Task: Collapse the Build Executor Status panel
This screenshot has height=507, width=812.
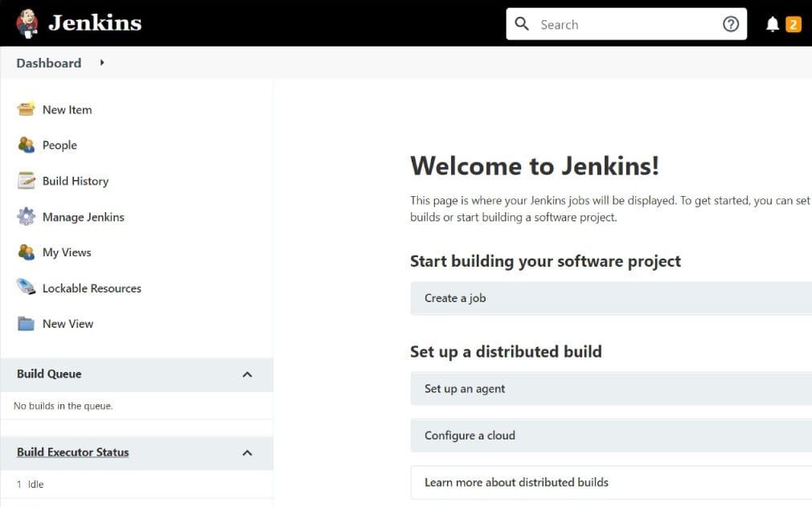Action: coord(247,453)
